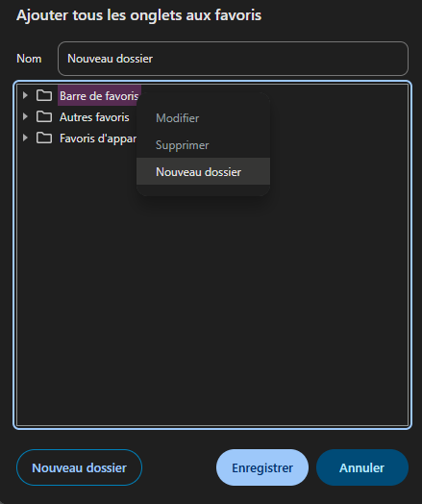422x504 pixels.
Task: Click the dialog title Ajouter tous les onglets
Action: (139, 15)
